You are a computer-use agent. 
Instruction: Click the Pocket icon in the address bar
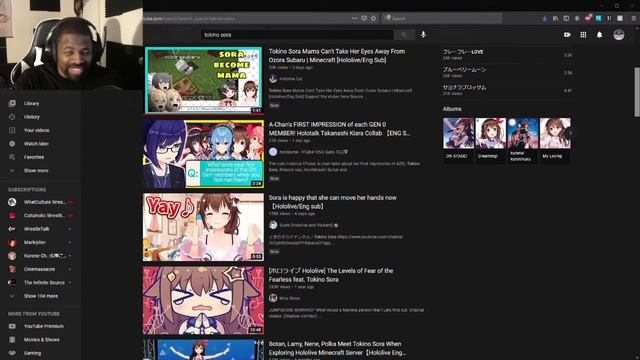tap(364, 18)
